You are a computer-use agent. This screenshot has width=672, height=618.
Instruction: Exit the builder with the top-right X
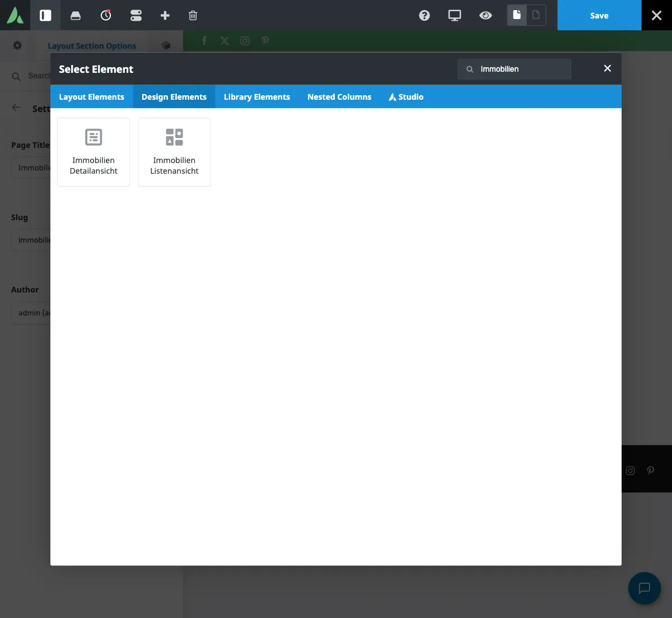tap(657, 15)
